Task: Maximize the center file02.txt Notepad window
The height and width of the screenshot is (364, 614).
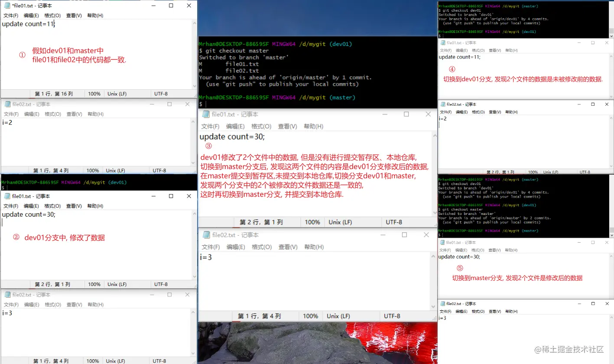Action: (404, 235)
